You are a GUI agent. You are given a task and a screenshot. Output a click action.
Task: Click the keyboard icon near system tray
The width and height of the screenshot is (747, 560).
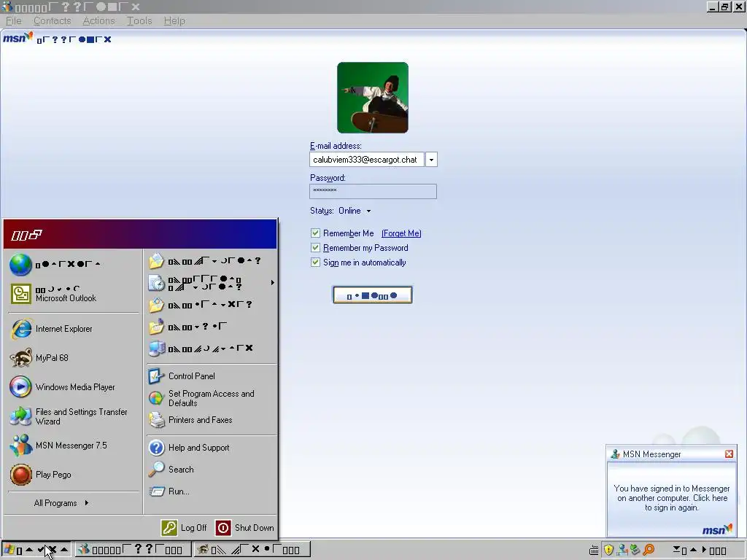tap(594, 551)
